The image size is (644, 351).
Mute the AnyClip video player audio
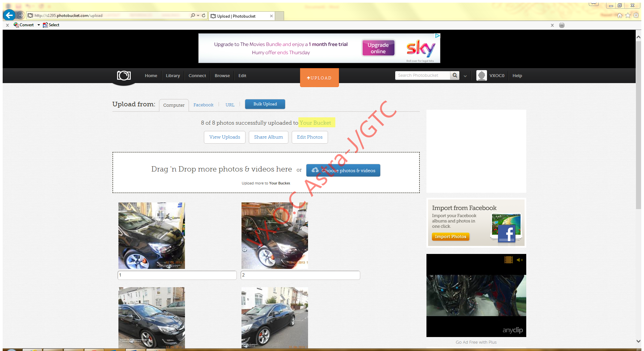[520, 260]
